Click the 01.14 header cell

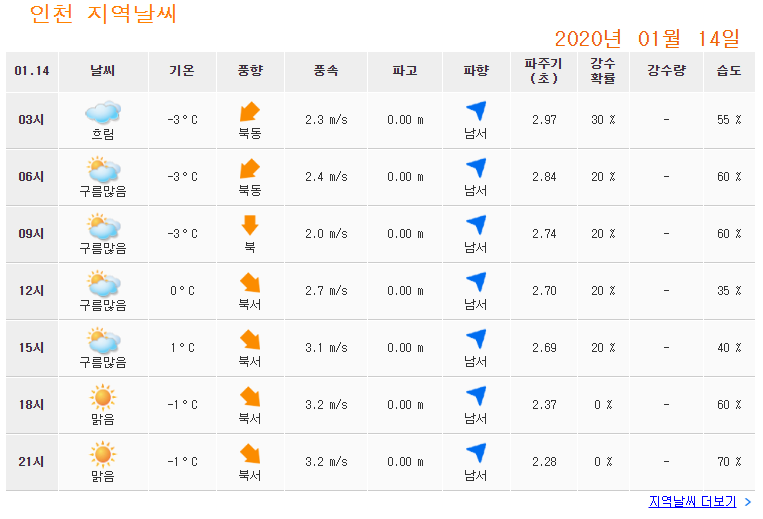tap(32, 71)
